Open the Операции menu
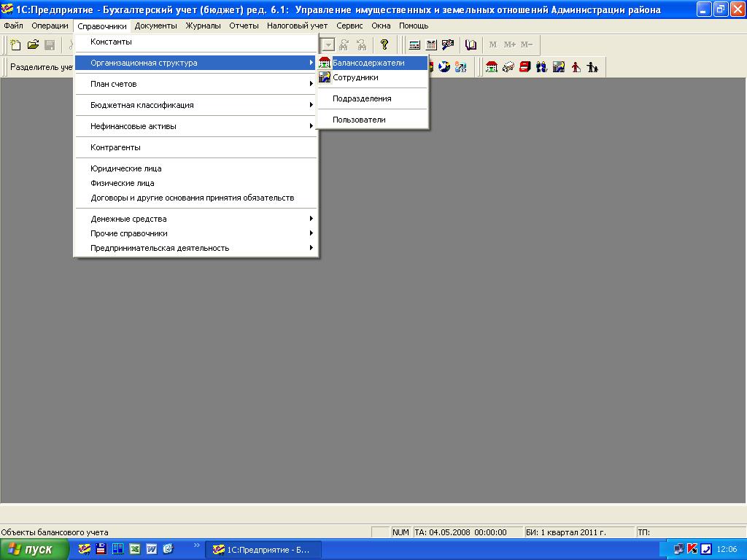The width and height of the screenshot is (747, 560). pyautogui.click(x=50, y=26)
